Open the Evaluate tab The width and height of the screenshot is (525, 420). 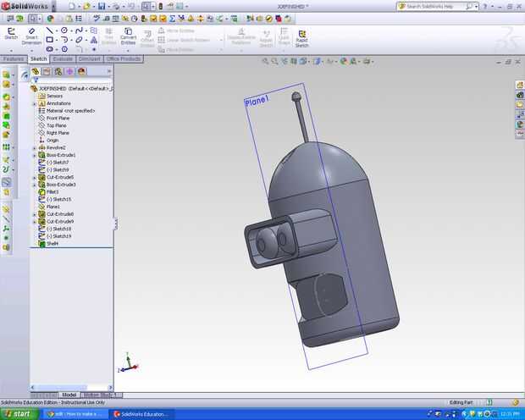point(63,59)
